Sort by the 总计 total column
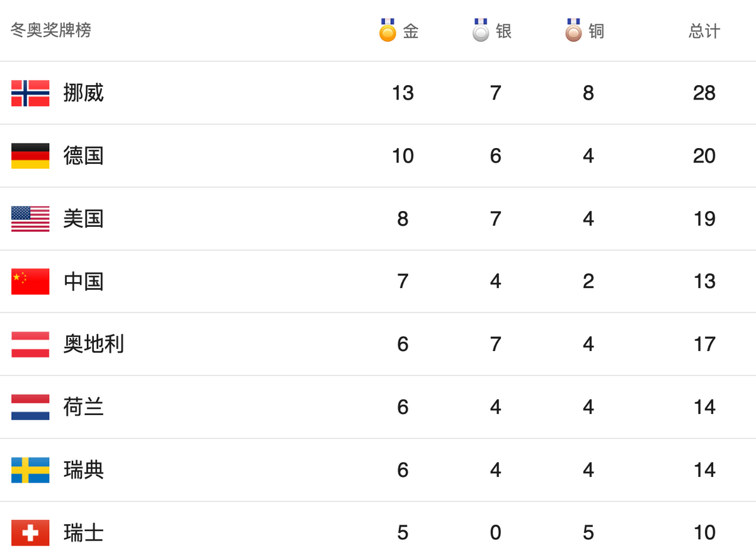The height and width of the screenshot is (555, 756). pyautogui.click(x=704, y=31)
